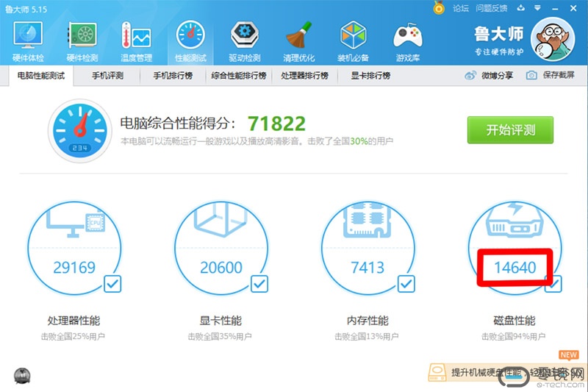588x392 pixels.
Task: Uncheck the 内存性能 checkbox
Action: pyautogui.click(x=406, y=284)
